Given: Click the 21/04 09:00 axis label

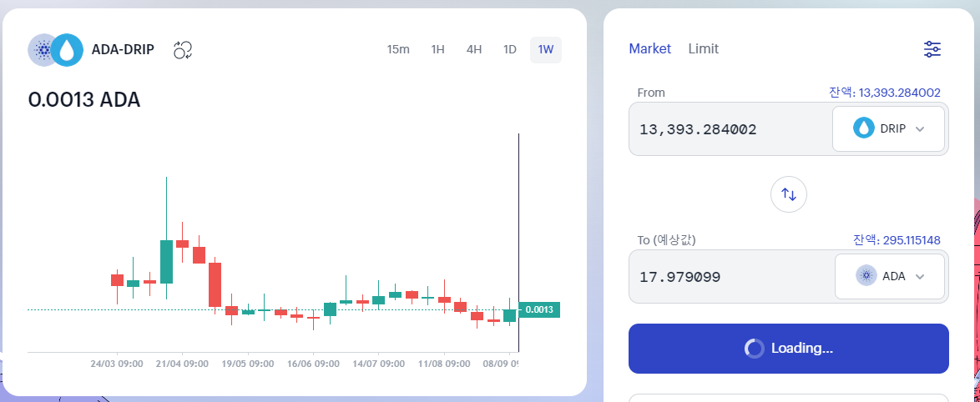Looking at the screenshot, I should 182,364.
